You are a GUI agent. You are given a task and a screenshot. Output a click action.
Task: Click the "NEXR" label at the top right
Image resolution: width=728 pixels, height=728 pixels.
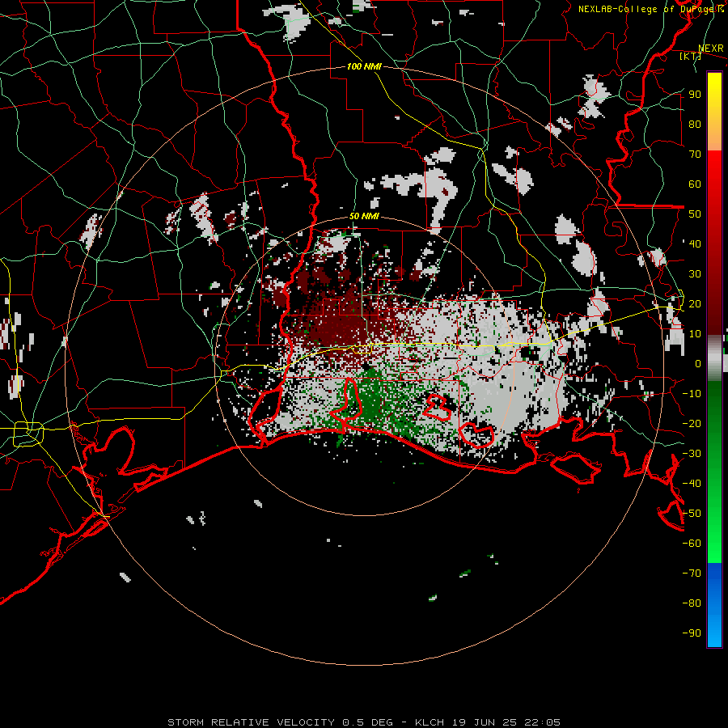pyautogui.click(x=711, y=49)
